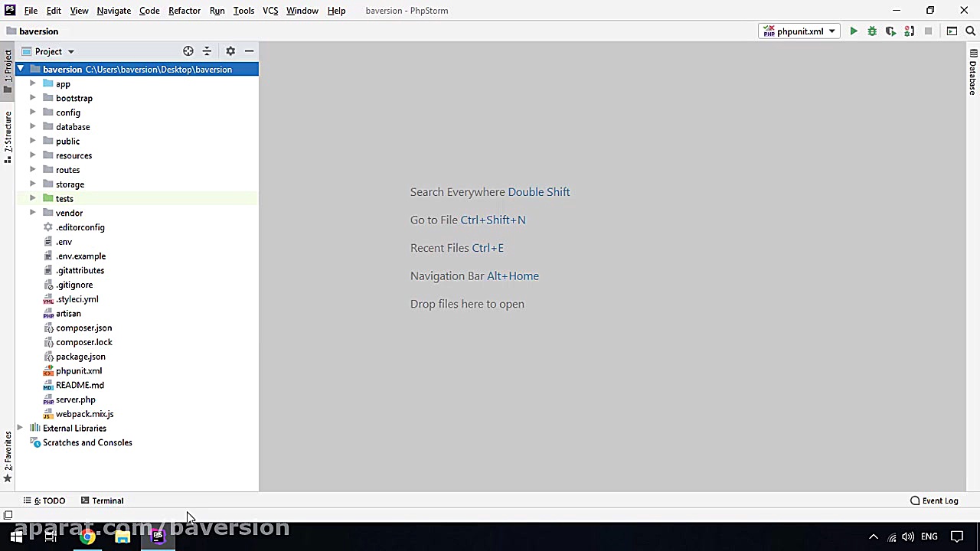980x551 pixels.
Task: Expand the resources folder arrow
Action: (x=32, y=155)
